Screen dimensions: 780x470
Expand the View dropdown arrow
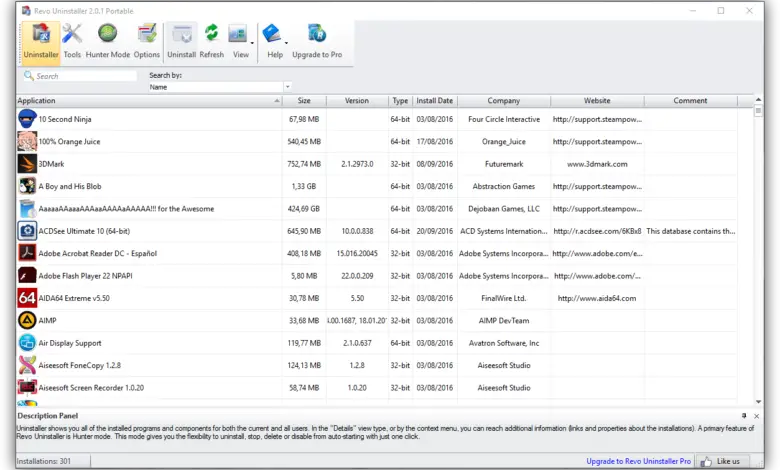pyautogui.click(x=252, y=44)
